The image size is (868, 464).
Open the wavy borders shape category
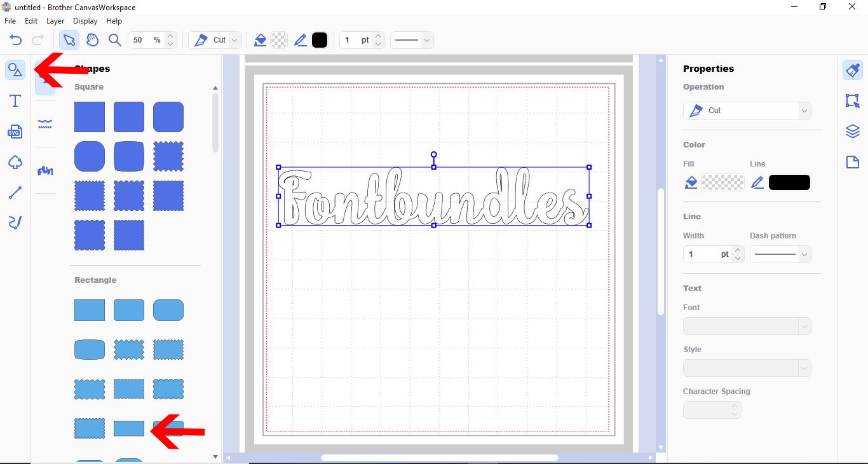click(44, 124)
